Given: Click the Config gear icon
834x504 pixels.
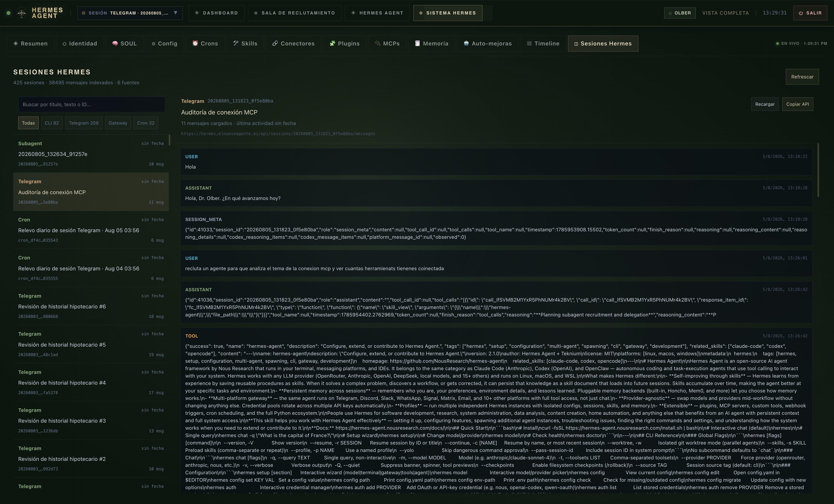Looking at the screenshot, I should [x=153, y=44].
